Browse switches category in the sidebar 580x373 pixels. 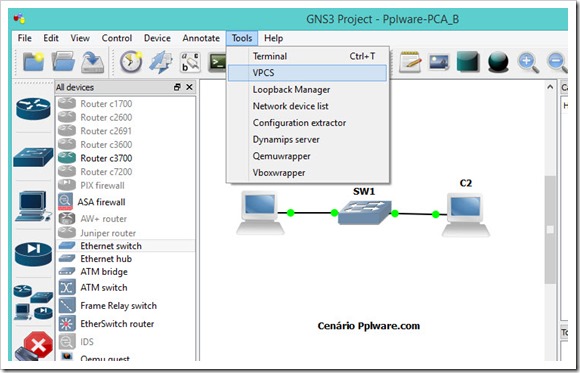click(x=33, y=157)
